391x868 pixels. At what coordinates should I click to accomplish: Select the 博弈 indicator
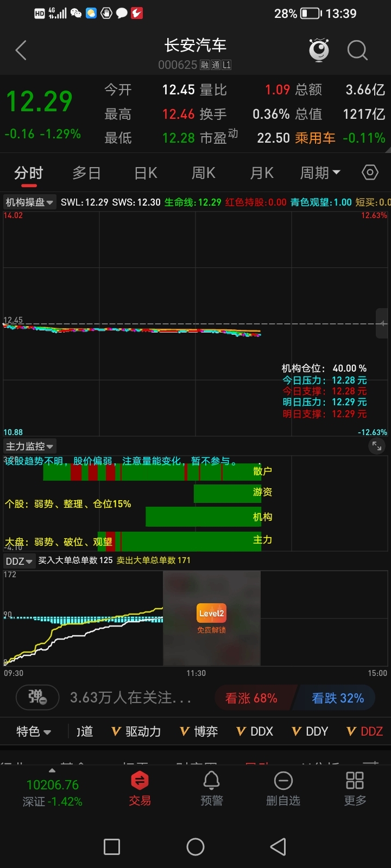[199, 731]
